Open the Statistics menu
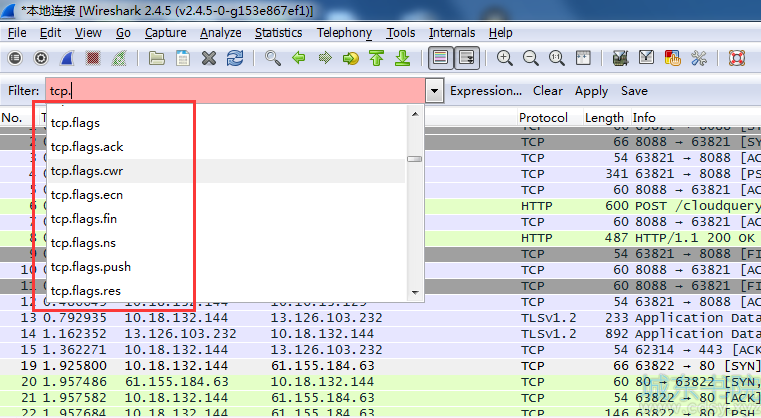The height and width of the screenshot is (418, 761). click(x=279, y=33)
